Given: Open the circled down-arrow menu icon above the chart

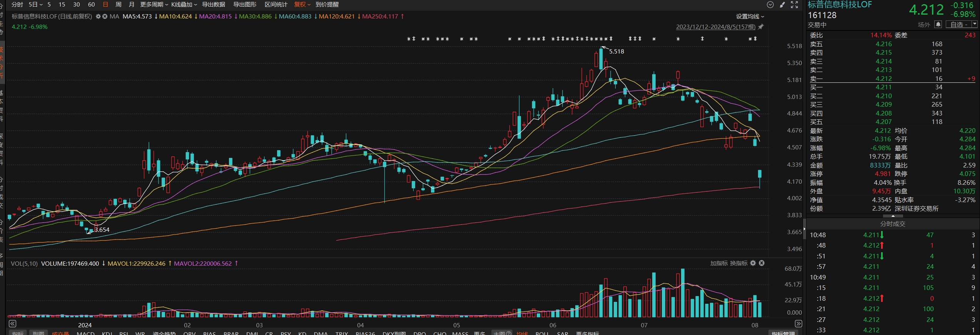Looking at the screenshot, I should [770, 5].
